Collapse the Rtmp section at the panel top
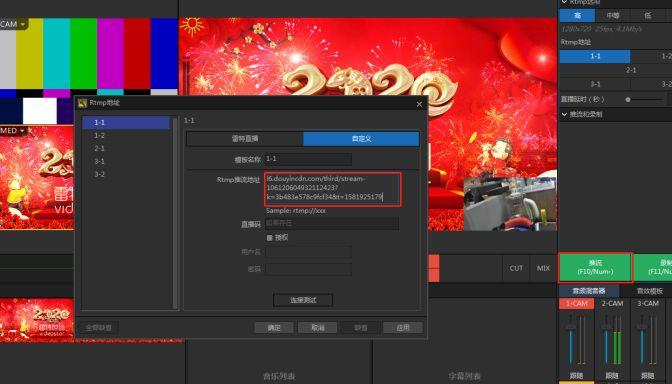This screenshot has width=672, height=384. pos(564,2)
